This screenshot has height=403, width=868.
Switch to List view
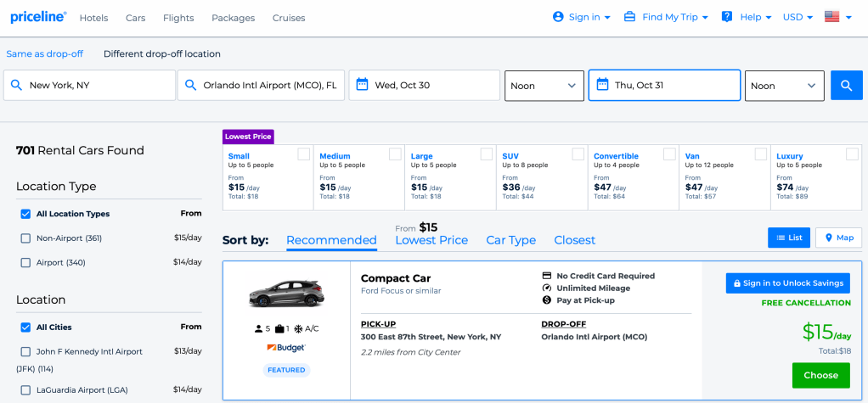(x=788, y=238)
